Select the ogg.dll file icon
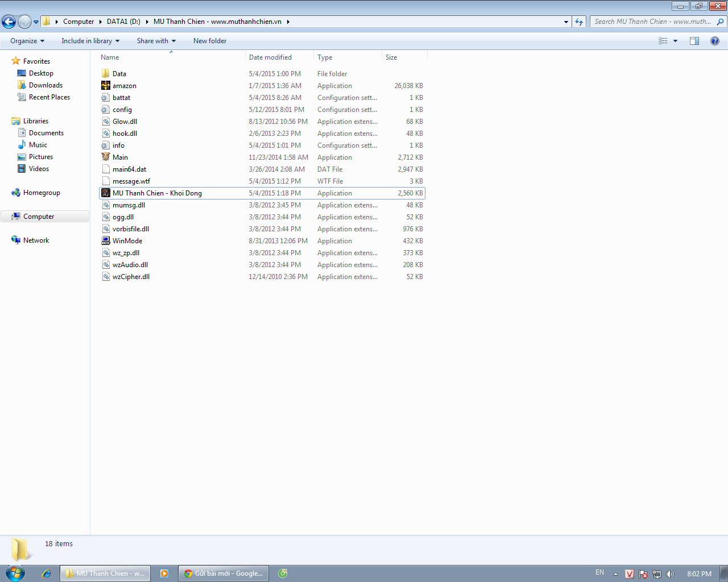This screenshot has width=728, height=582. [106, 217]
